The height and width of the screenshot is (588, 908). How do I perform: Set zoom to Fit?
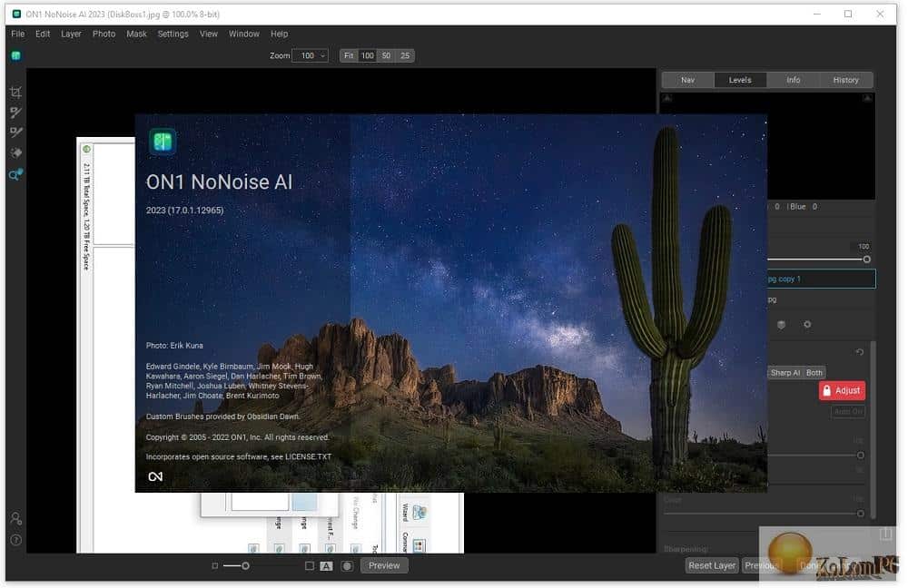349,55
